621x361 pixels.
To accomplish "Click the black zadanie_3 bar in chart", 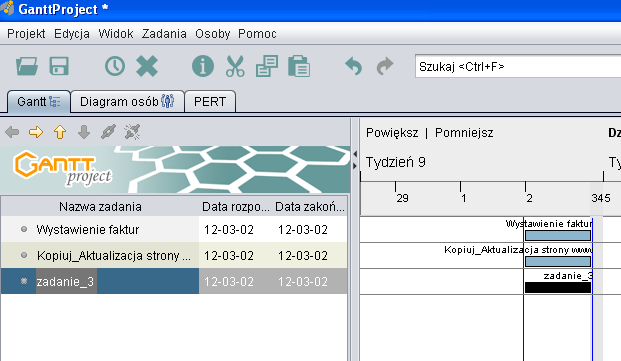I will pyautogui.click(x=558, y=287).
